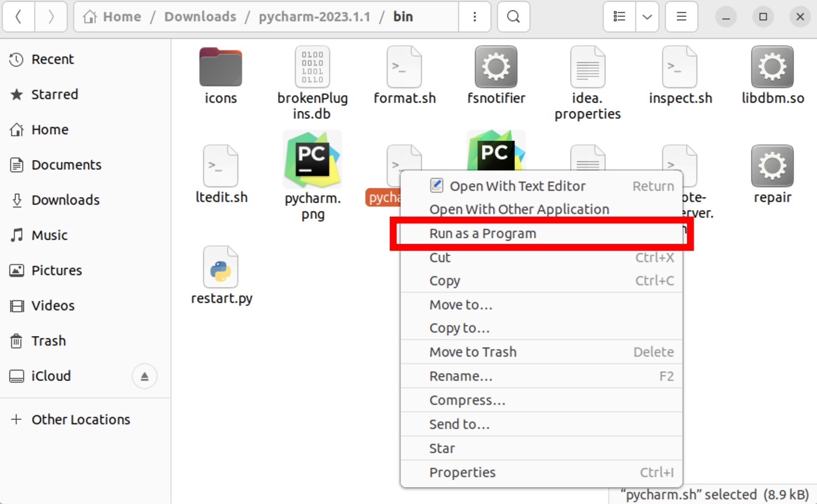This screenshot has height=504, width=817.
Task: Open the repair shared object icon
Action: tap(772, 165)
